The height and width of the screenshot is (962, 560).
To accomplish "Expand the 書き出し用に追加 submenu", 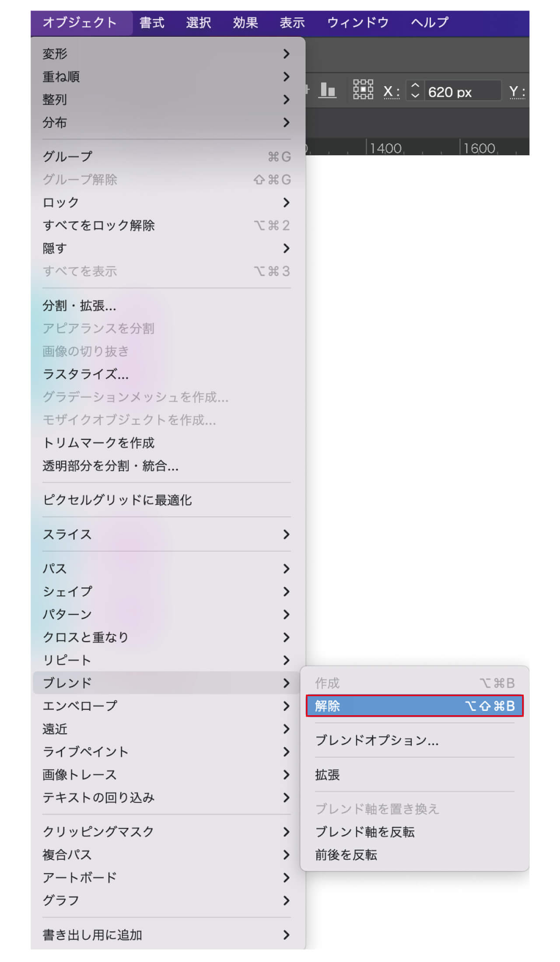I will (x=166, y=935).
